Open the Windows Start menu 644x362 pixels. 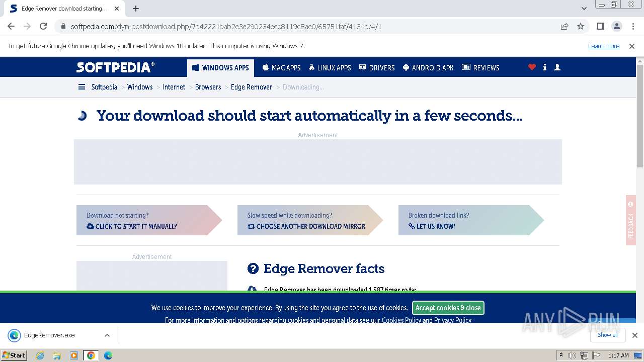click(14, 355)
